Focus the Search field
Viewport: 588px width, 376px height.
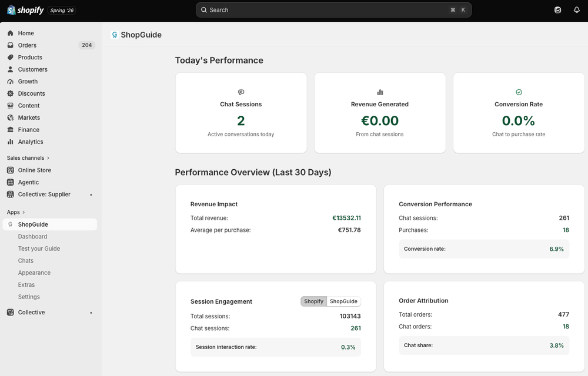pyautogui.click(x=333, y=10)
